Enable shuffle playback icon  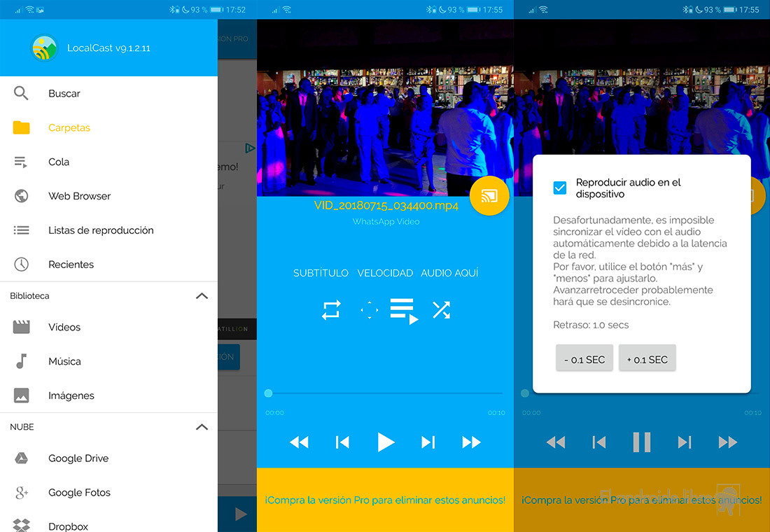(x=441, y=310)
